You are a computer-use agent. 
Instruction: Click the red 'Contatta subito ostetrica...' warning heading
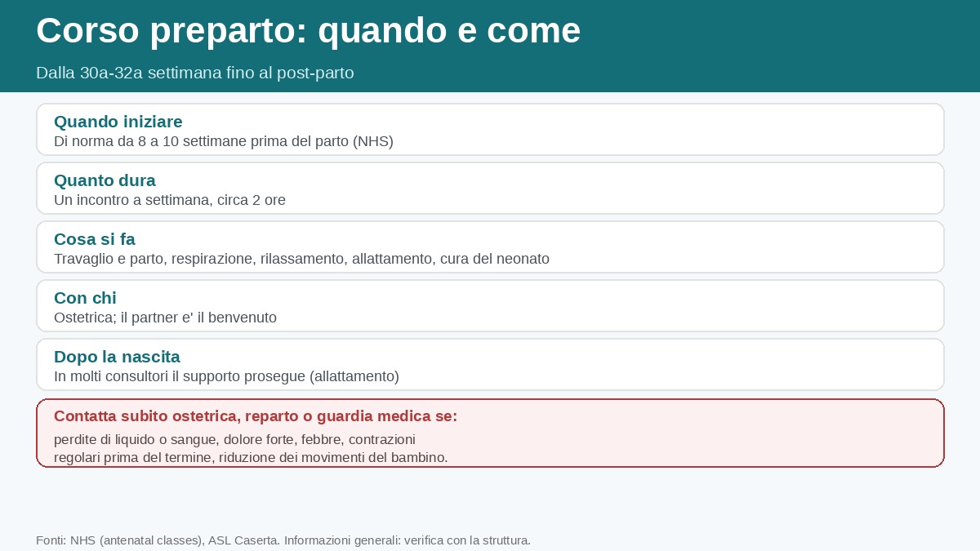(x=256, y=416)
